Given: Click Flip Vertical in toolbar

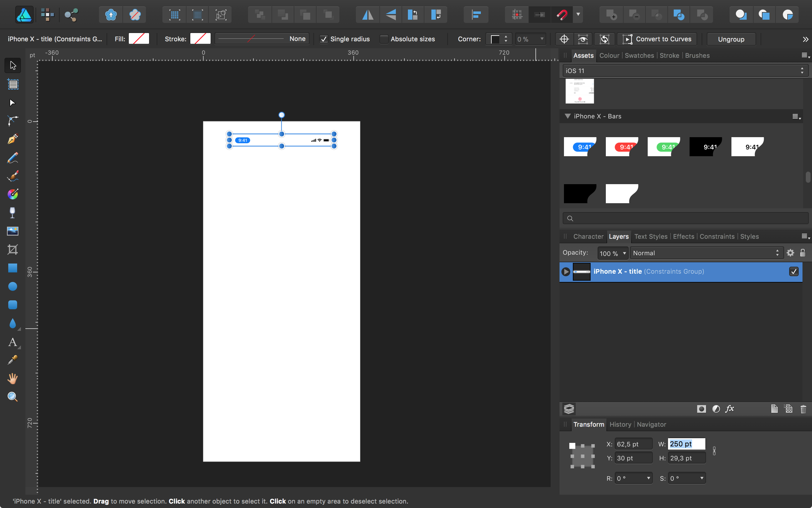Looking at the screenshot, I should tap(390, 15).
